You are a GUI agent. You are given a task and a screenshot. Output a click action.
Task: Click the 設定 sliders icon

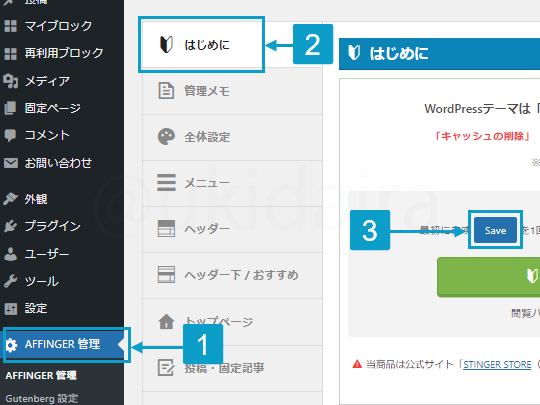10,309
